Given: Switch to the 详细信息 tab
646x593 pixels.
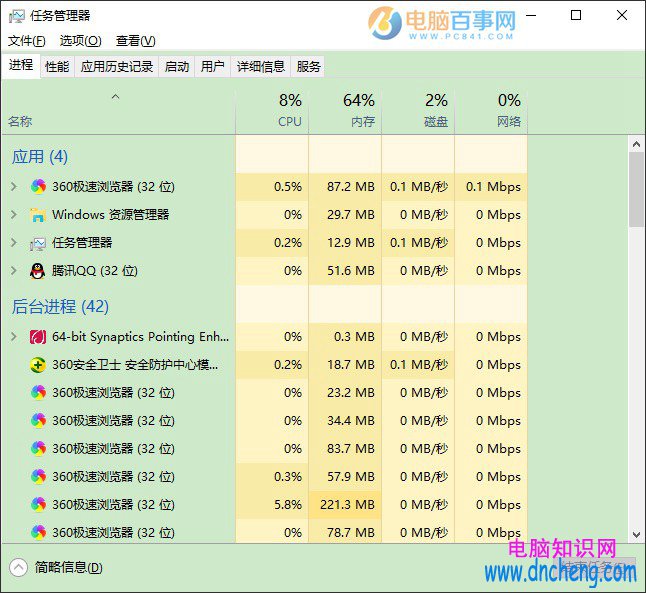Looking at the screenshot, I should click(x=261, y=66).
